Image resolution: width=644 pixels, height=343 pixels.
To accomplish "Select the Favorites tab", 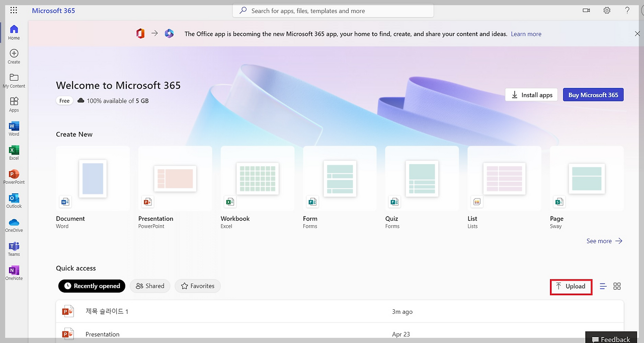I will (197, 286).
